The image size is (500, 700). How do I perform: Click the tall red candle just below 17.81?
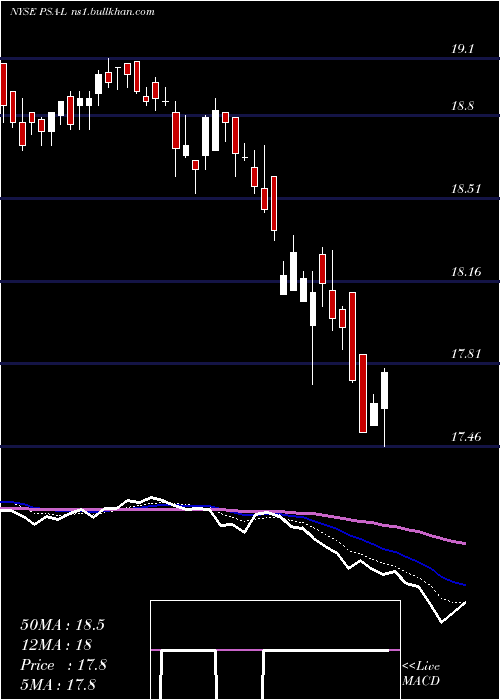click(363, 393)
